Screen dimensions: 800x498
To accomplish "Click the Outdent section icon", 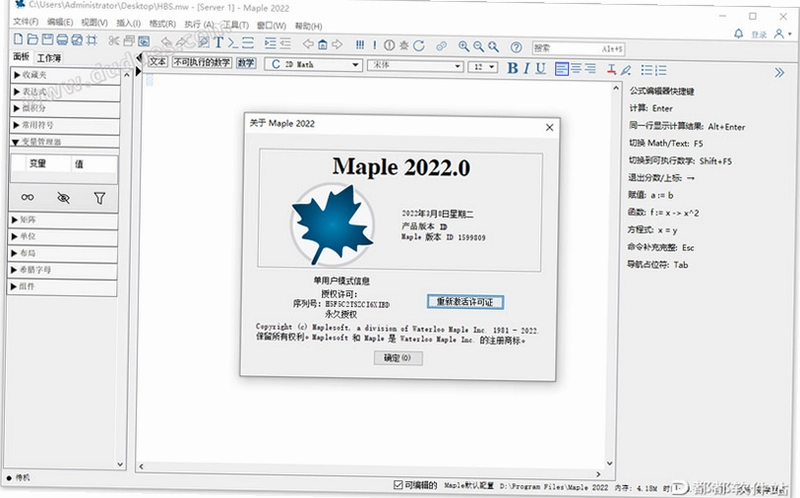I will tap(285, 43).
